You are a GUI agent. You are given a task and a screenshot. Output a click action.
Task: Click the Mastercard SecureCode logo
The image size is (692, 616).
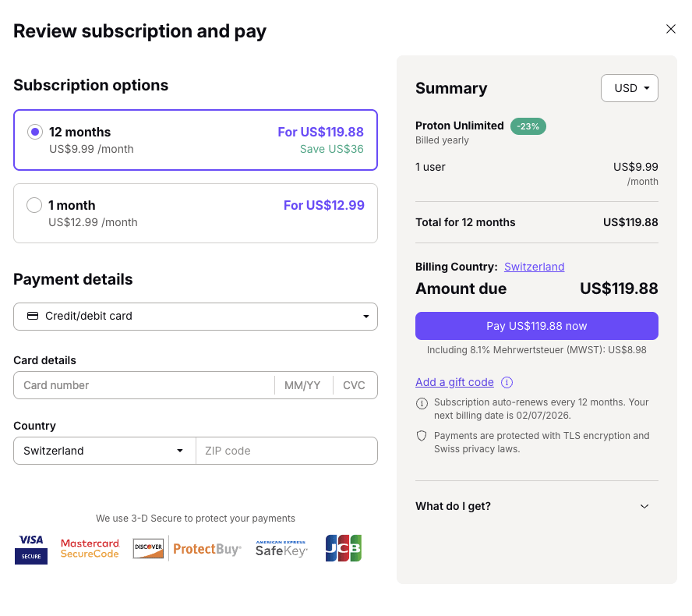pos(90,548)
